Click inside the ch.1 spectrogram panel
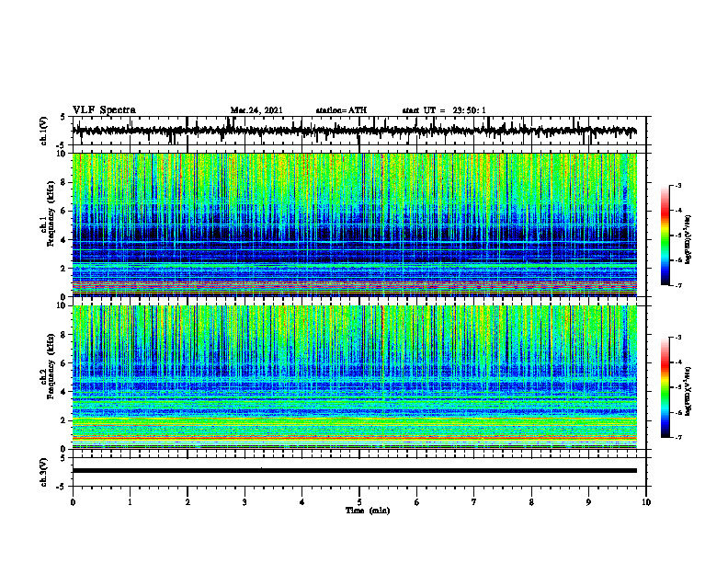This screenshot has height=563, width=728. pos(355,224)
